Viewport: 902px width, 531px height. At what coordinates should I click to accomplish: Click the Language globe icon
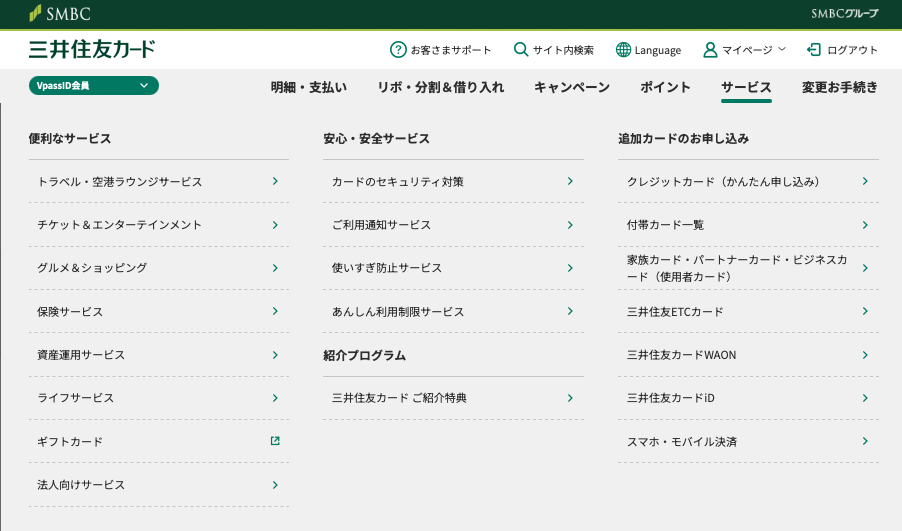pyautogui.click(x=623, y=49)
